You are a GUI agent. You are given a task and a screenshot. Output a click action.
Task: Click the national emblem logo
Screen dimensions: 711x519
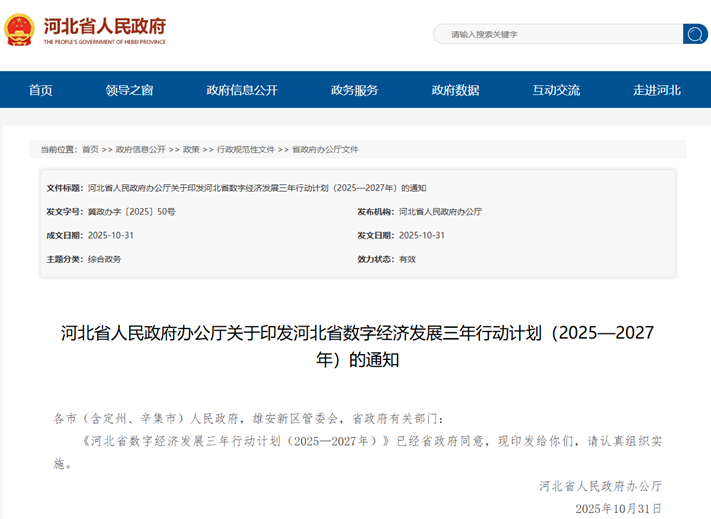tap(20, 31)
